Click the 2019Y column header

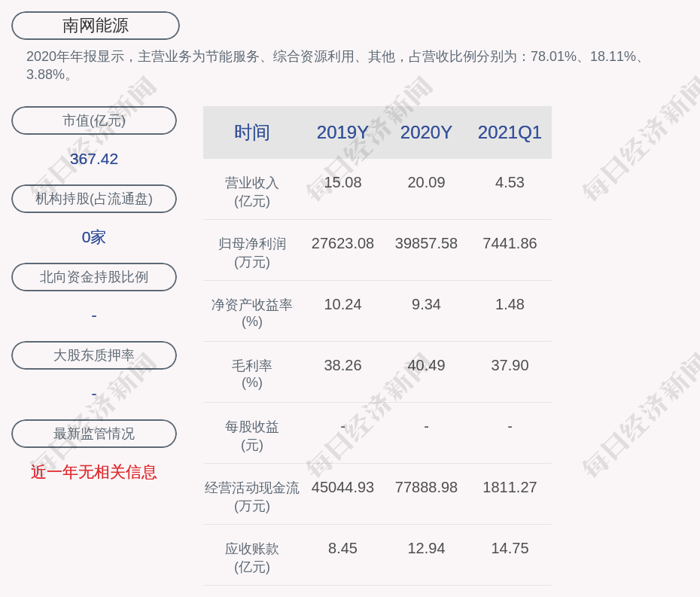click(342, 132)
